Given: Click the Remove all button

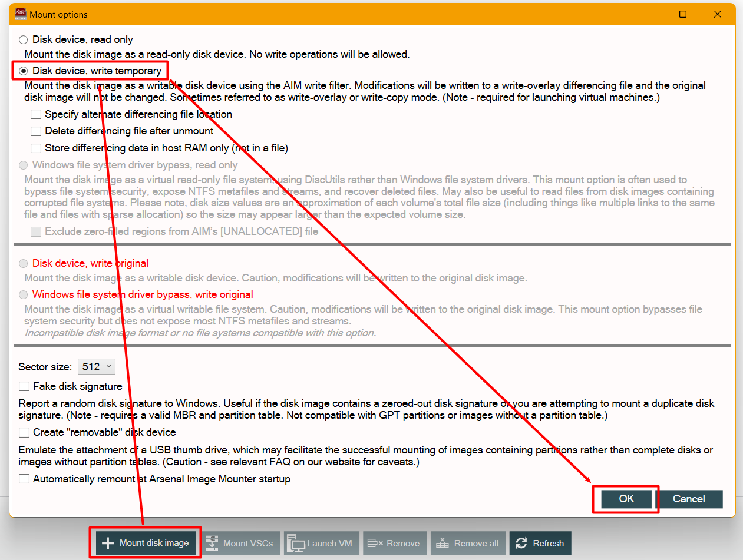Looking at the screenshot, I should 468,543.
